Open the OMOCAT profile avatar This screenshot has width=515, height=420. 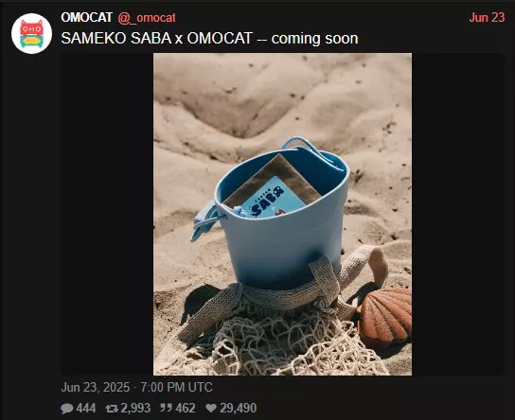tap(31, 33)
